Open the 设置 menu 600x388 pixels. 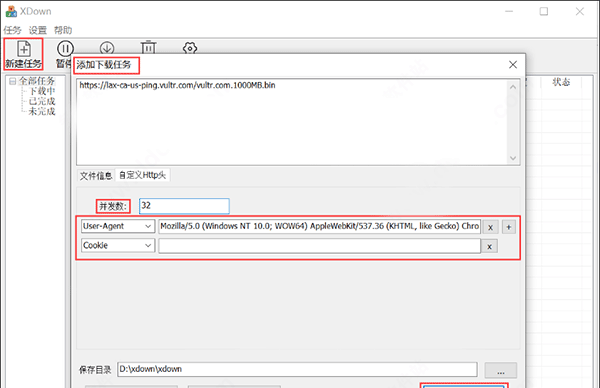38,30
